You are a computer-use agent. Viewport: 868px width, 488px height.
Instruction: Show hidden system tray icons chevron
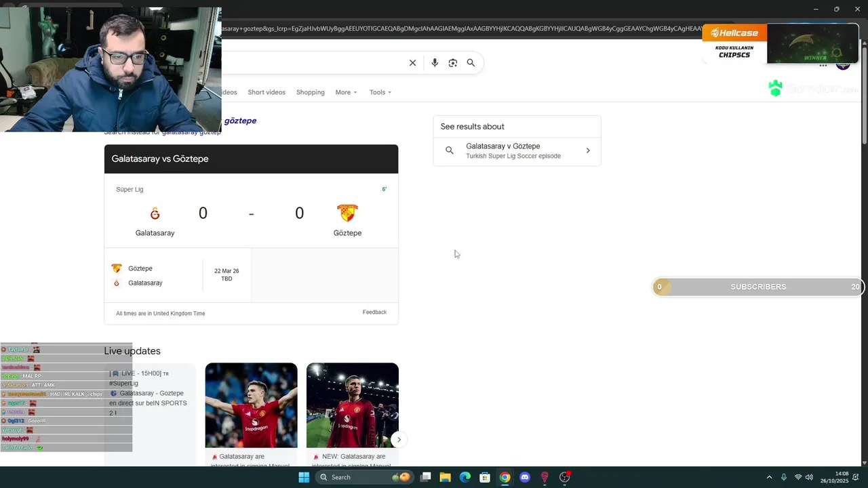pos(769,477)
